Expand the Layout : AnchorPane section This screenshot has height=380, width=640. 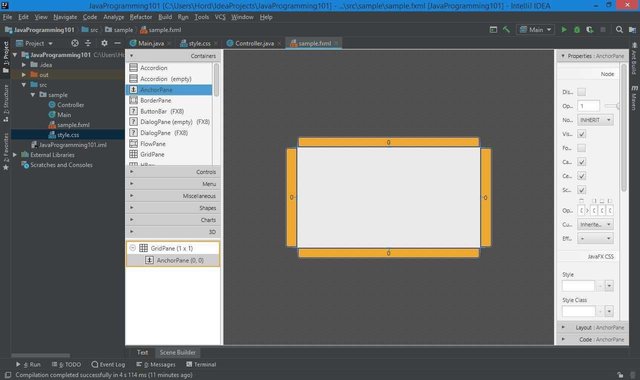(x=593, y=327)
